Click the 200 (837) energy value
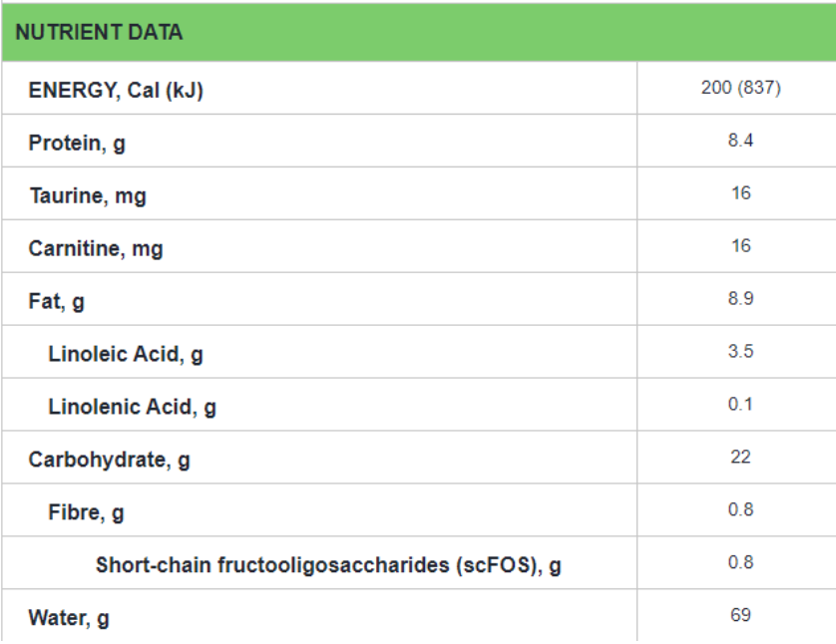 point(740,88)
